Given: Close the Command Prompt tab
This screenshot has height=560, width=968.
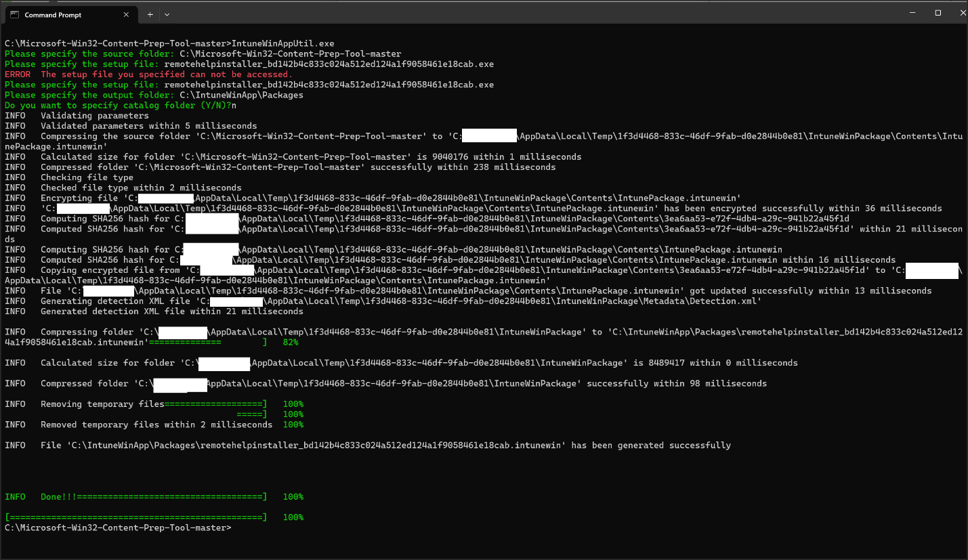Looking at the screenshot, I should click(x=127, y=14).
